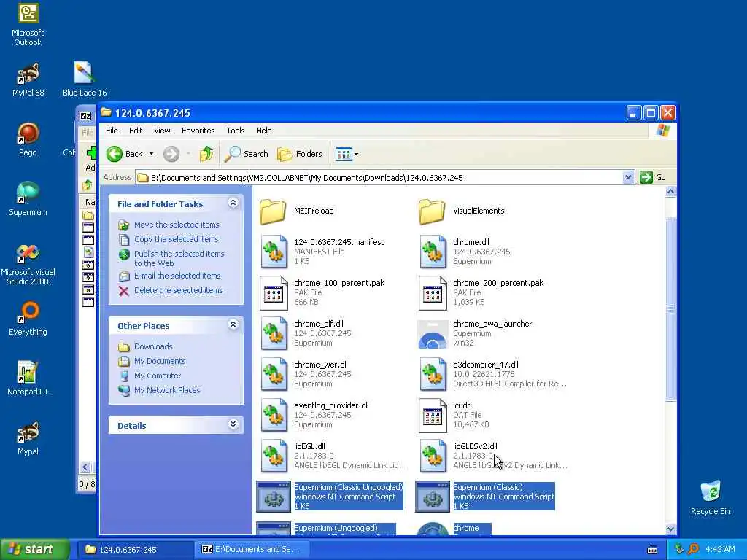Click Copy the selected items
747x560 pixels.
click(177, 239)
